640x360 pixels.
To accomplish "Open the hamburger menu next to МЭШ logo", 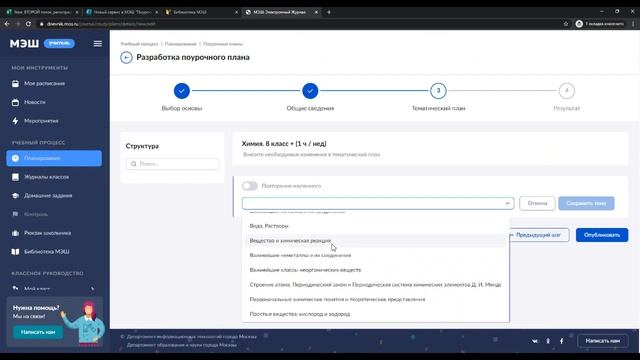I will [x=98, y=43].
